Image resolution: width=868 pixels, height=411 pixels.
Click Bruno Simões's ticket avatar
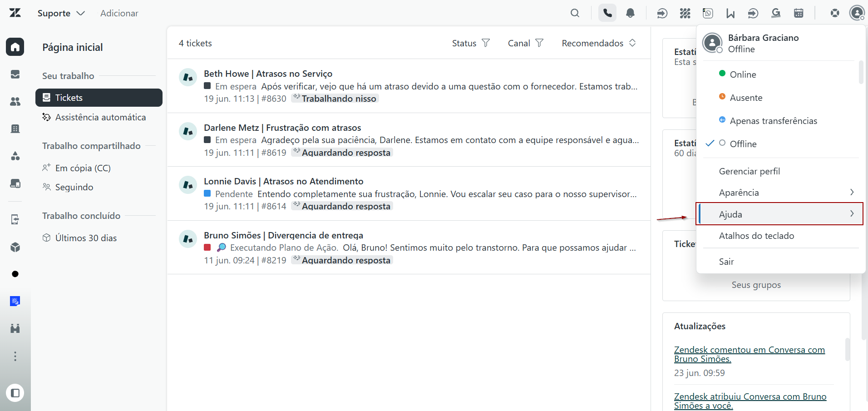[x=188, y=239]
